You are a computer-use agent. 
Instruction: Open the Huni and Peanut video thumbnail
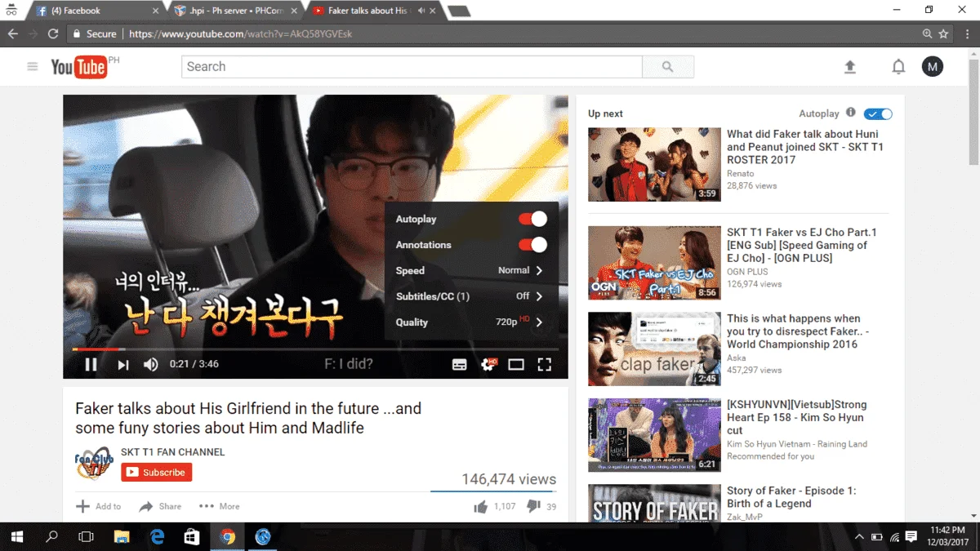click(x=654, y=164)
